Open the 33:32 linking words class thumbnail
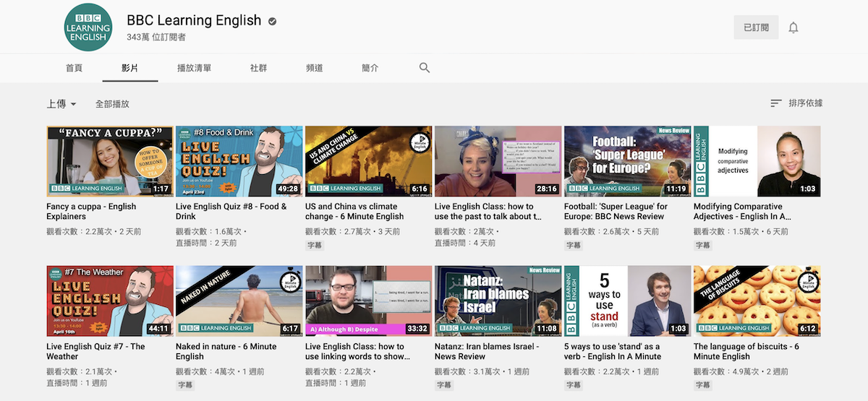The width and height of the screenshot is (868, 401). 369,301
